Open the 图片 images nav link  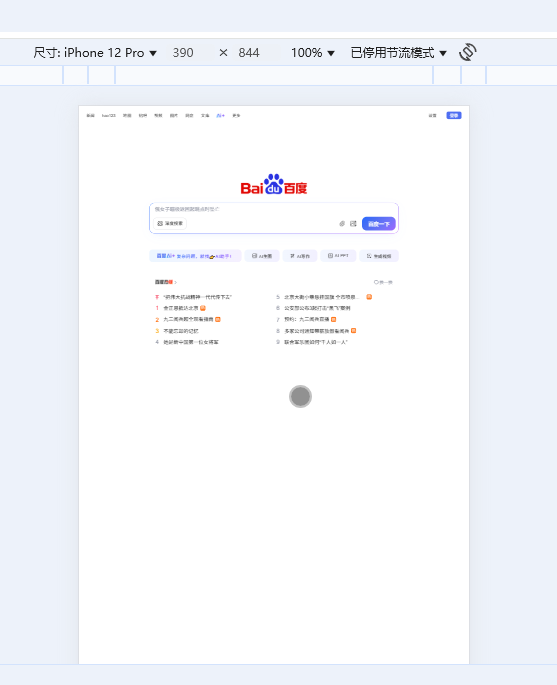click(x=174, y=116)
